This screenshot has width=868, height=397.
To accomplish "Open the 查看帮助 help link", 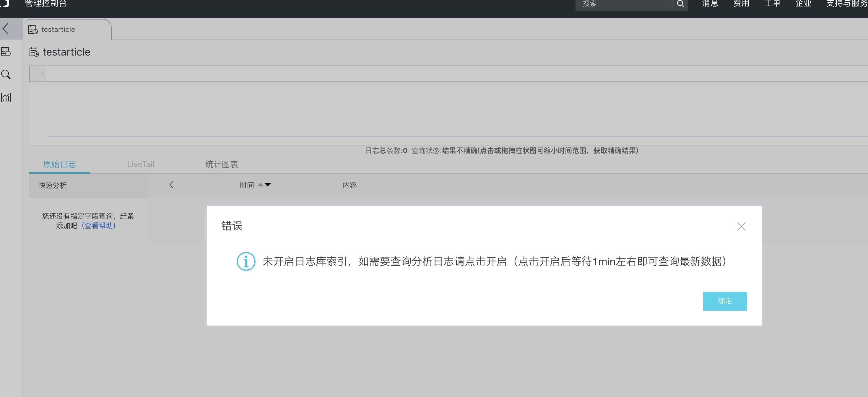I will tap(98, 225).
